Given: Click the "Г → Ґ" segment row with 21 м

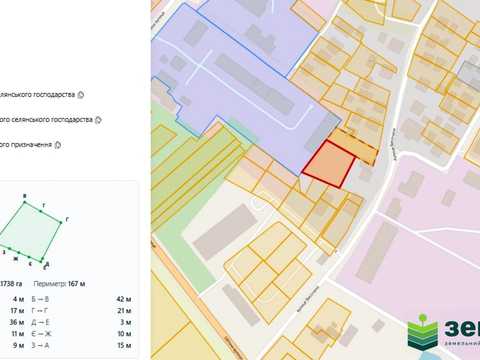Looking at the screenshot, I should tap(81, 311).
